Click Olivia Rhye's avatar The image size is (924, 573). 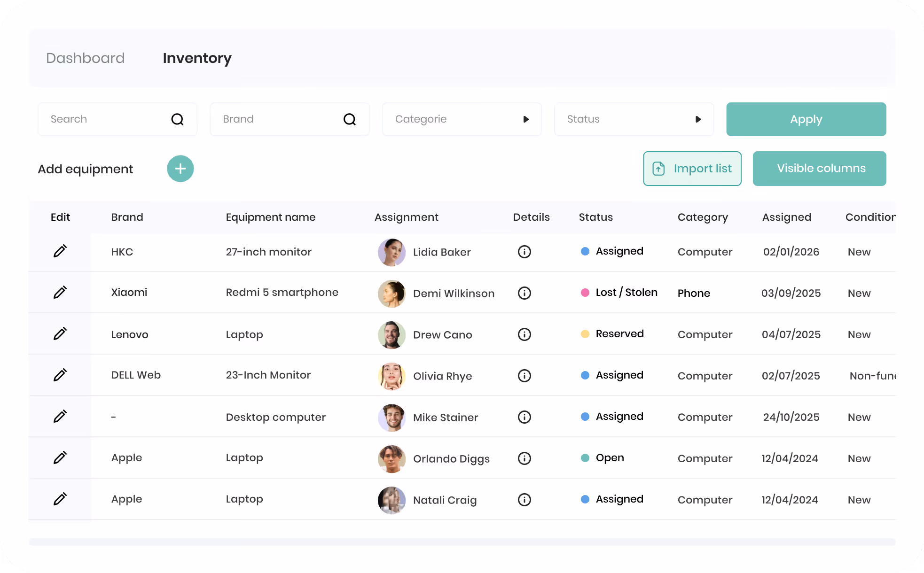click(x=392, y=376)
